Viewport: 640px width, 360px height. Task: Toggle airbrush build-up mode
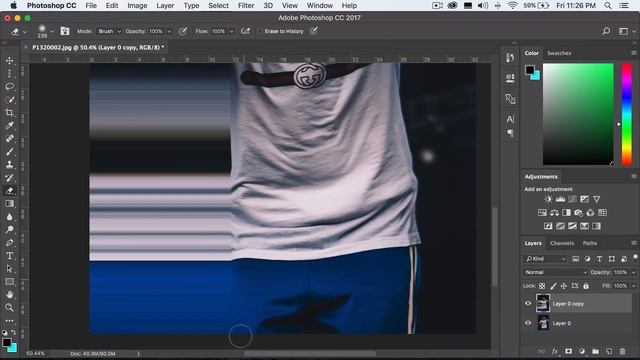click(x=245, y=31)
